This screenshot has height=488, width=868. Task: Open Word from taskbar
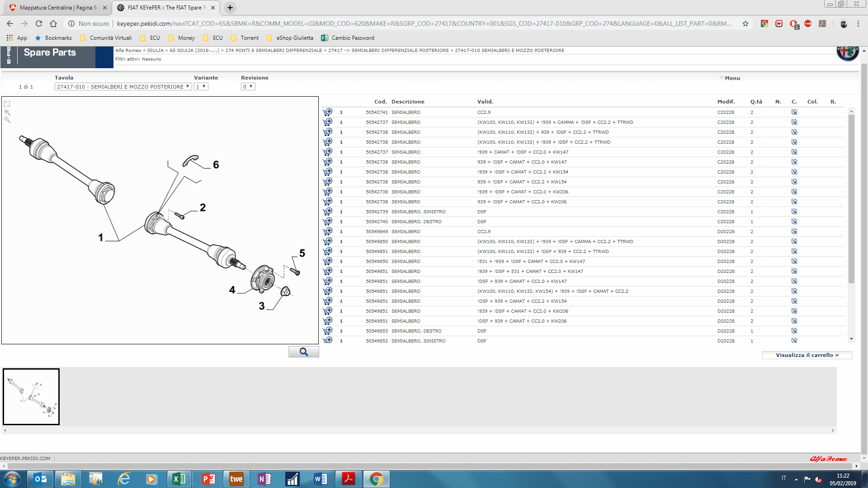click(x=321, y=479)
